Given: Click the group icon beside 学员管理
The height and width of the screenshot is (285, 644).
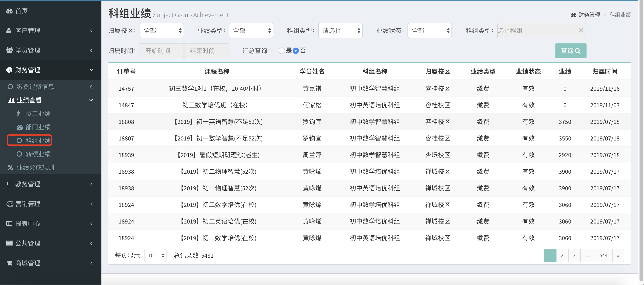Looking at the screenshot, I should [9, 50].
